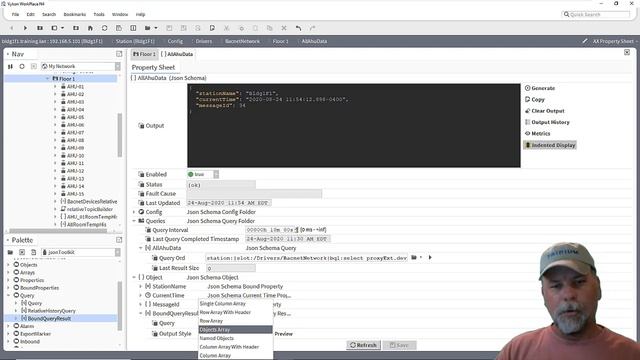Select AHU-01 in the Nav tree
The image size is (640, 360).
point(76,87)
